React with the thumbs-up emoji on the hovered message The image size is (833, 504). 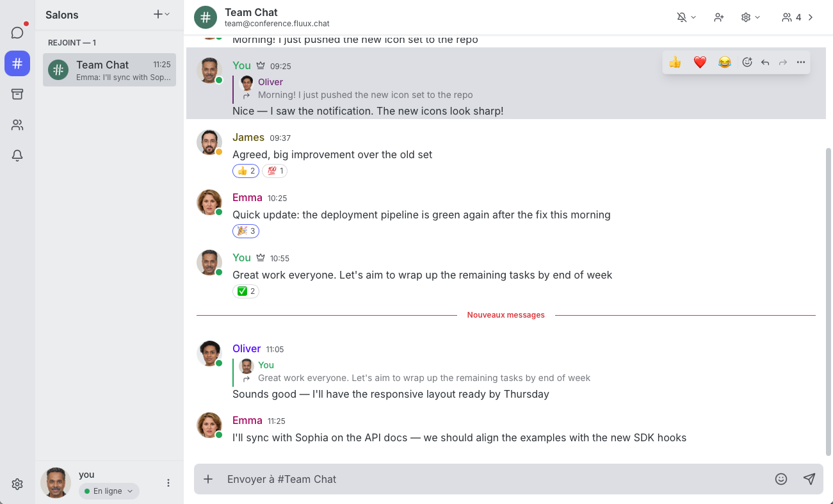pyautogui.click(x=674, y=63)
